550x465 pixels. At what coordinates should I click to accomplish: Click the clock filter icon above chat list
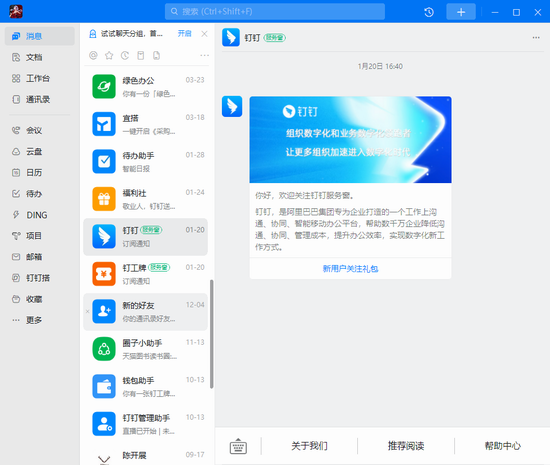pyautogui.click(x=125, y=55)
